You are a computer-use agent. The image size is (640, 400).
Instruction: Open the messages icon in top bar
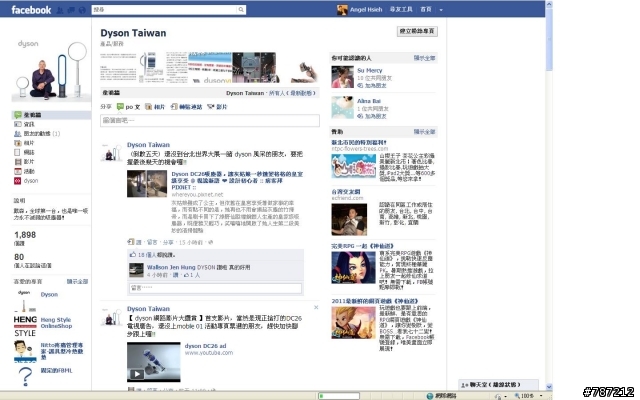point(71,10)
